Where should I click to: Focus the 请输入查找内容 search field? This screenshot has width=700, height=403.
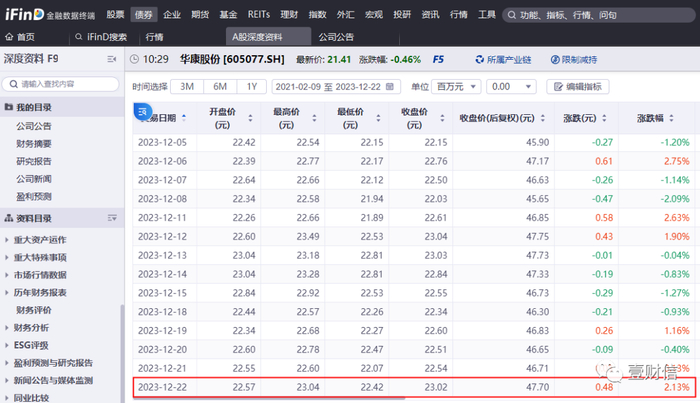coord(61,84)
